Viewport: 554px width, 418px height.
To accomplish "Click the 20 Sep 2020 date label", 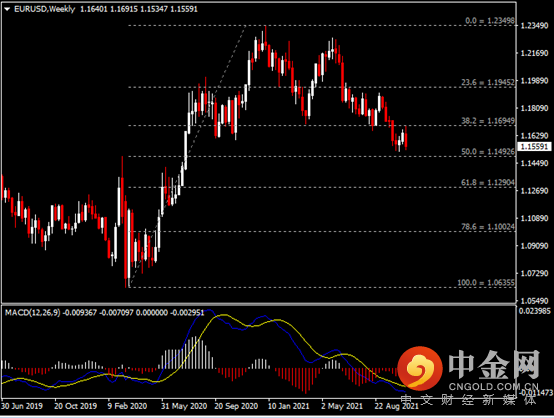I will point(236,406).
